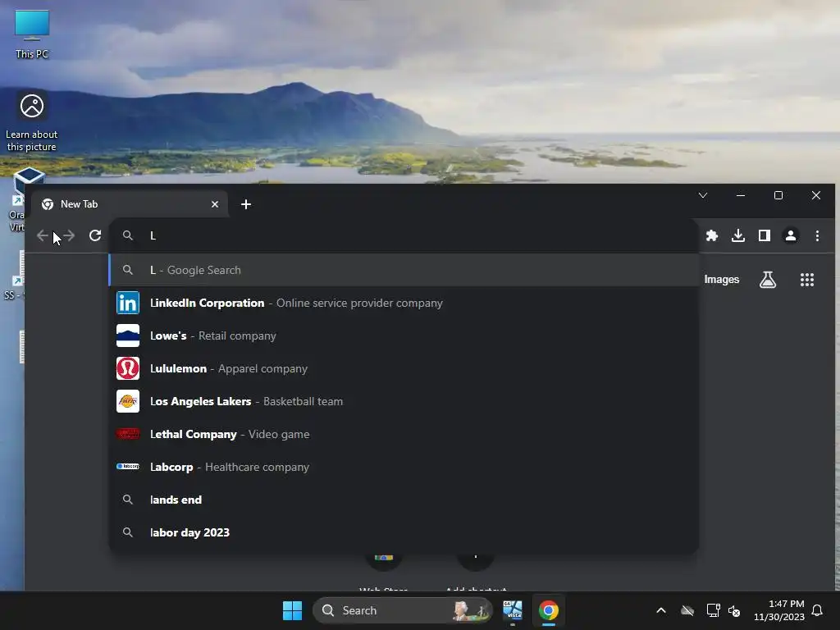Viewport: 840px width, 630px height.
Task: Select 'labor day 2023' search suggestion
Action: click(x=404, y=532)
